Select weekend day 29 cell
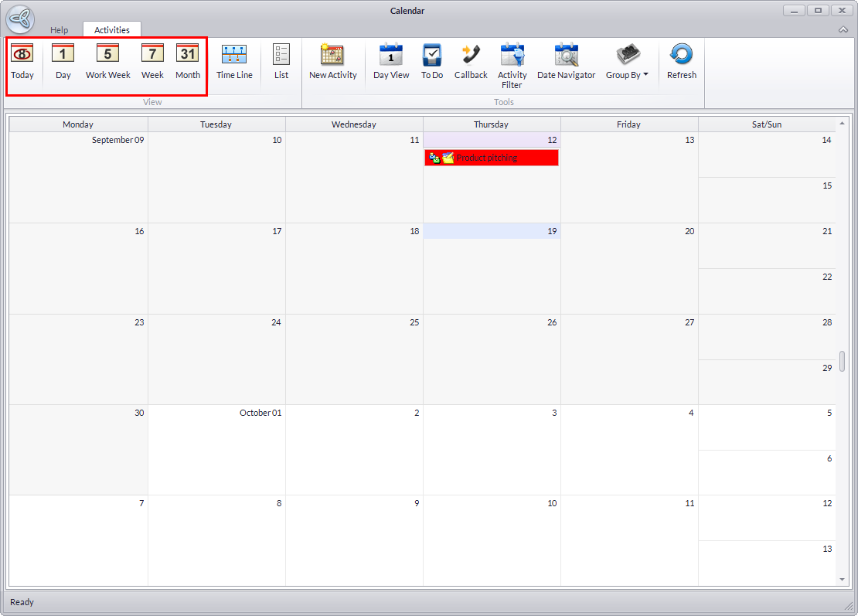This screenshot has width=858, height=616. pyautogui.click(x=767, y=383)
